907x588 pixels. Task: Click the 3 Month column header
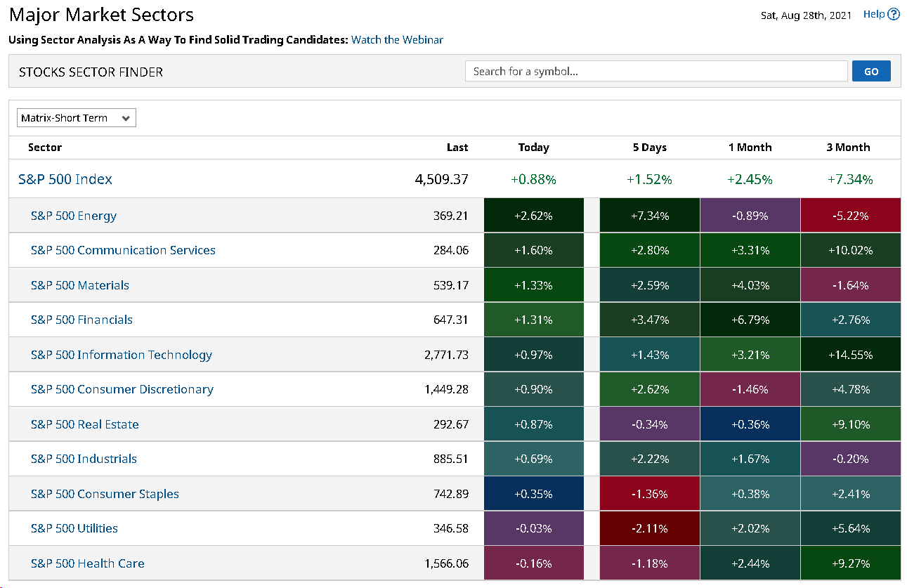849,148
